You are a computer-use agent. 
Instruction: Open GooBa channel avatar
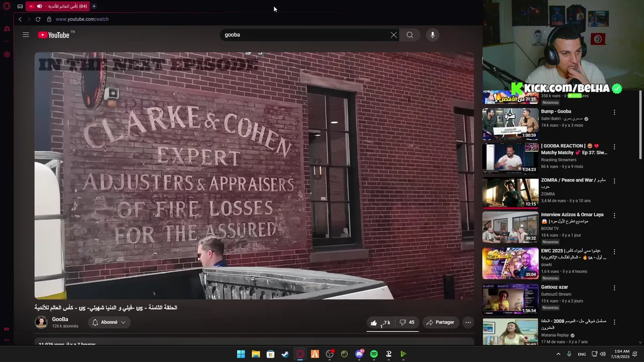41,322
